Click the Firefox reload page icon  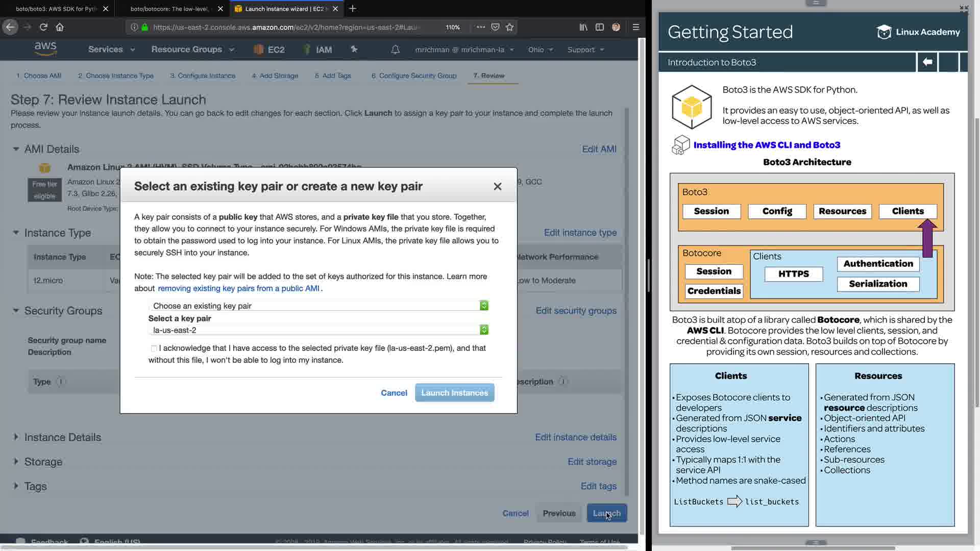pyautogui.click(x=43, y=27)
